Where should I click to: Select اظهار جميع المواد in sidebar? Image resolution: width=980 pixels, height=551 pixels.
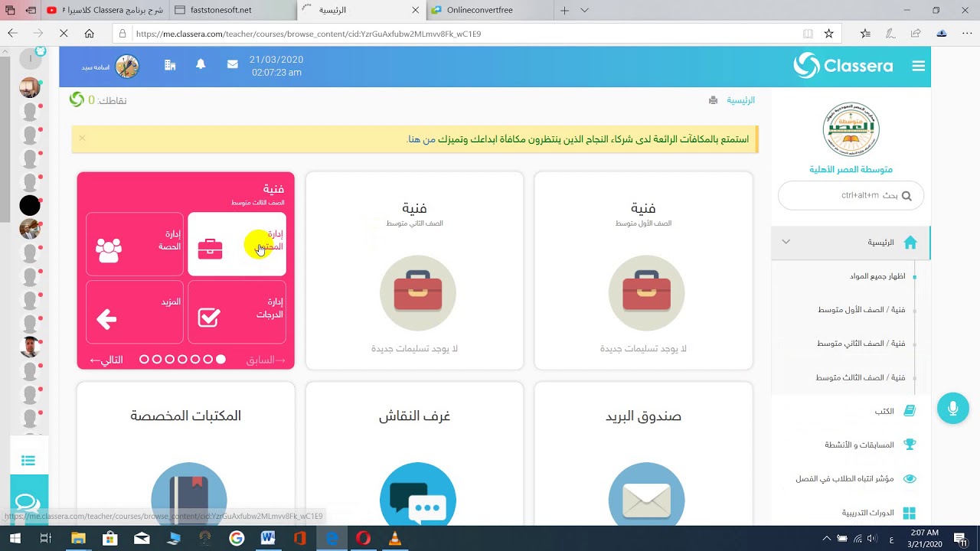877,276
